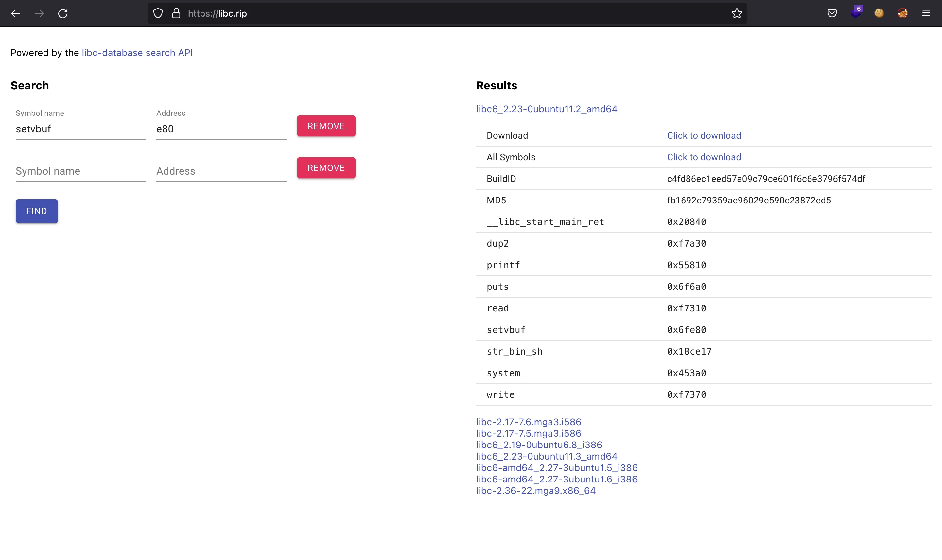Click the str_bin_sh address 0x18ce17
The width and height of the screenshot is (942, 560).
point(689,351)
